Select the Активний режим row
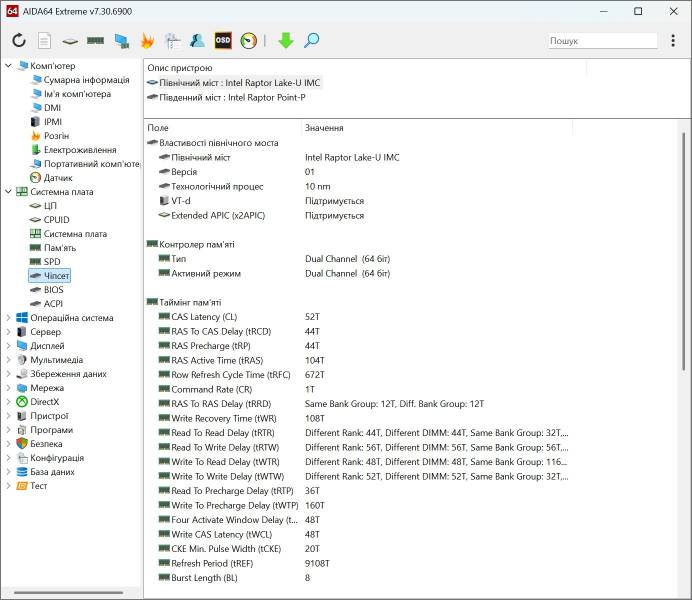 tap(357, 274)
